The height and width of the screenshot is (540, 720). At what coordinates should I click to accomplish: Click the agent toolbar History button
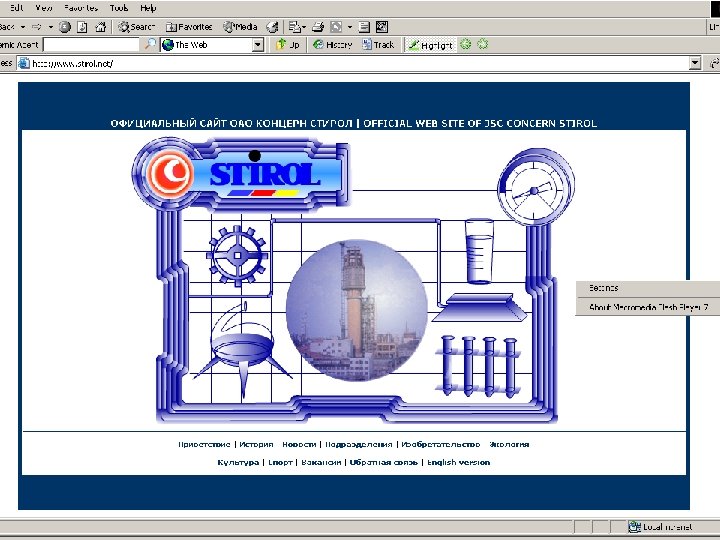(332, 45)
